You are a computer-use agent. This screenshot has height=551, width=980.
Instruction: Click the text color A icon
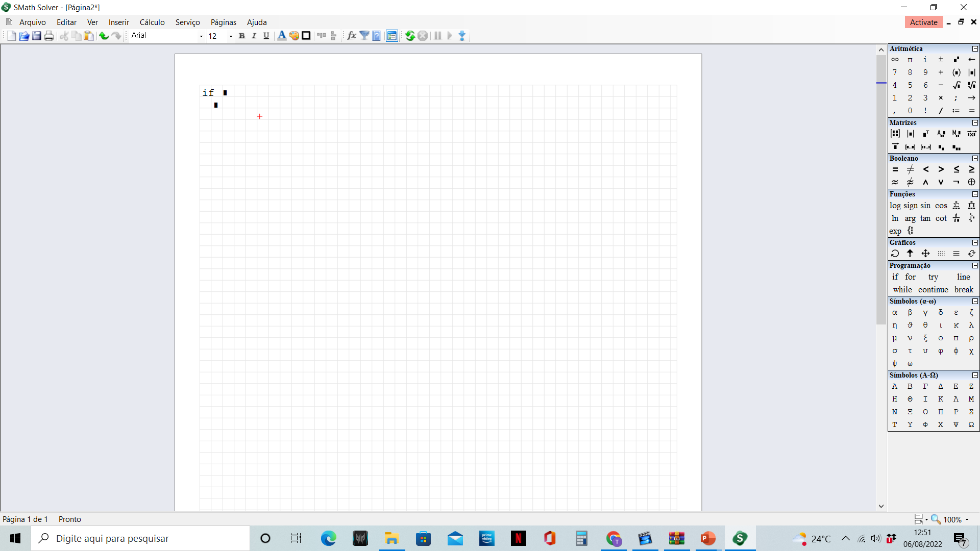click(281, 36)
